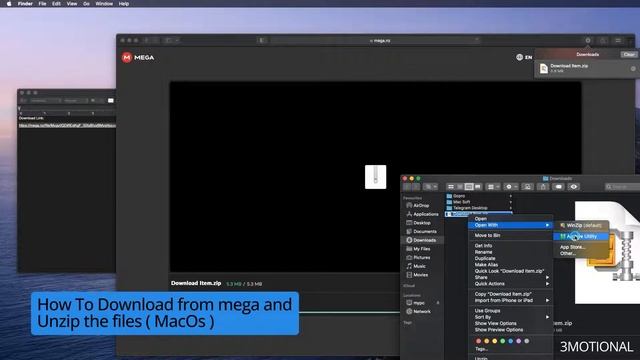The image size is (640, 360).
Task: Open the Edit menu
Action: (56, 4)
